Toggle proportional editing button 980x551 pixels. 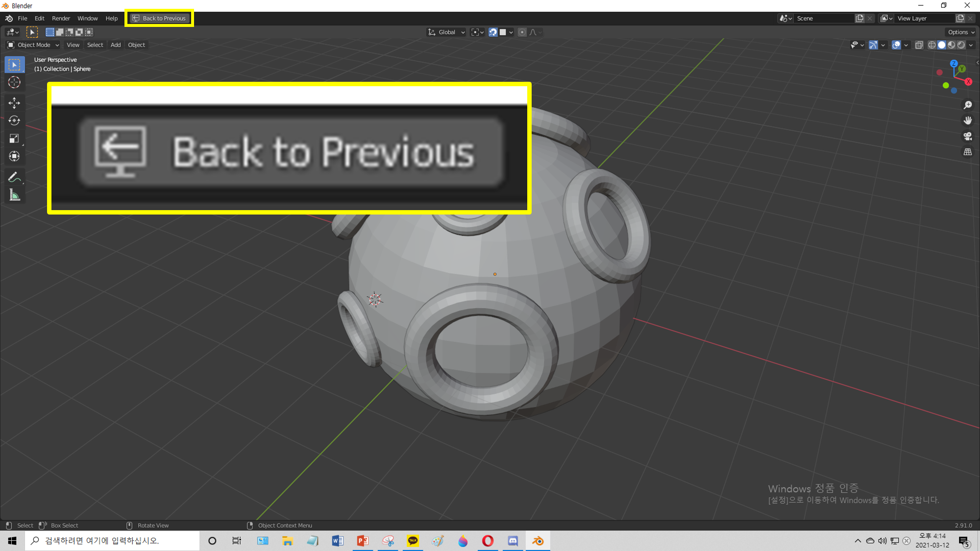522,32
